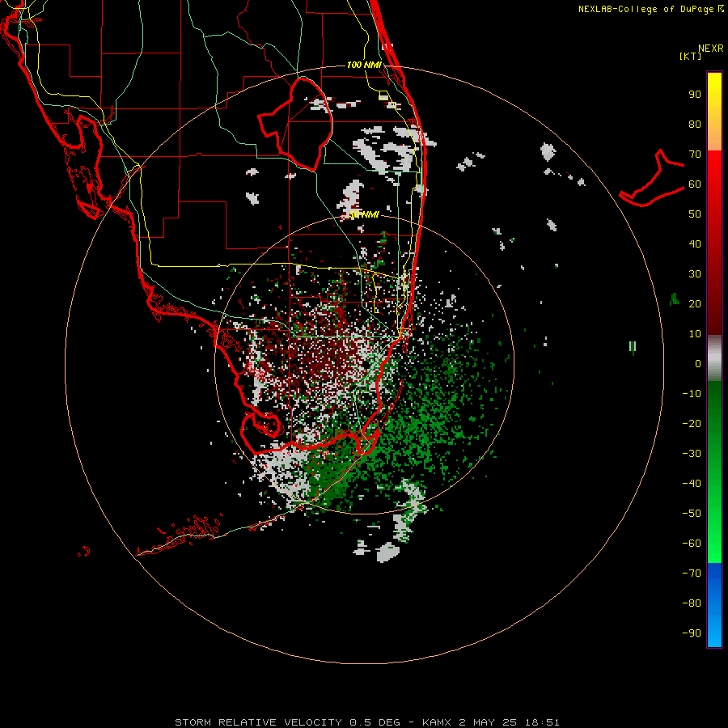
Task: Click the 90 value on the velocity scale
Action: pyautogui.click(x=695, y=95)
